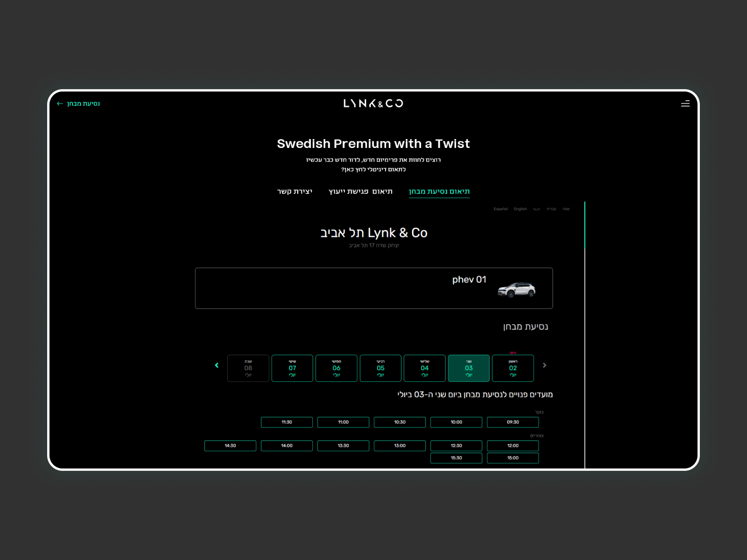Click the green left date-navigation chevron
This screenshot has height=560, width=747.
pyautogui.click(x=217, y=365)
